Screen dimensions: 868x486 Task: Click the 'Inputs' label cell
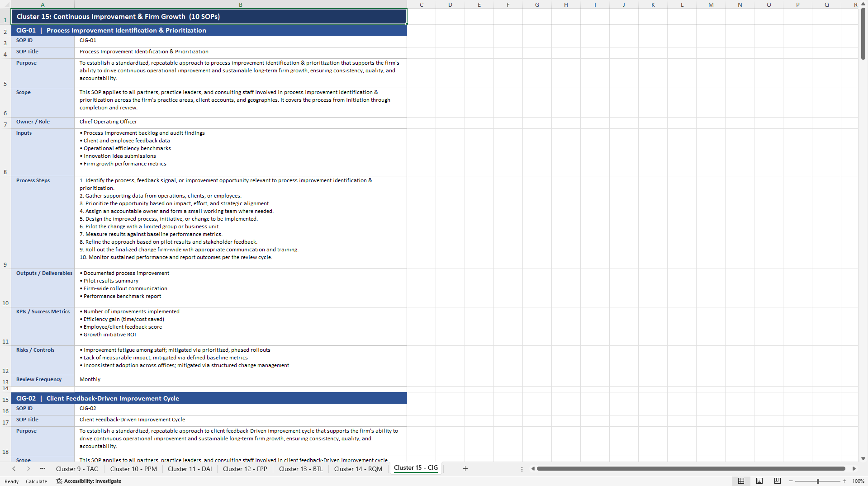[x=43, y=152]
